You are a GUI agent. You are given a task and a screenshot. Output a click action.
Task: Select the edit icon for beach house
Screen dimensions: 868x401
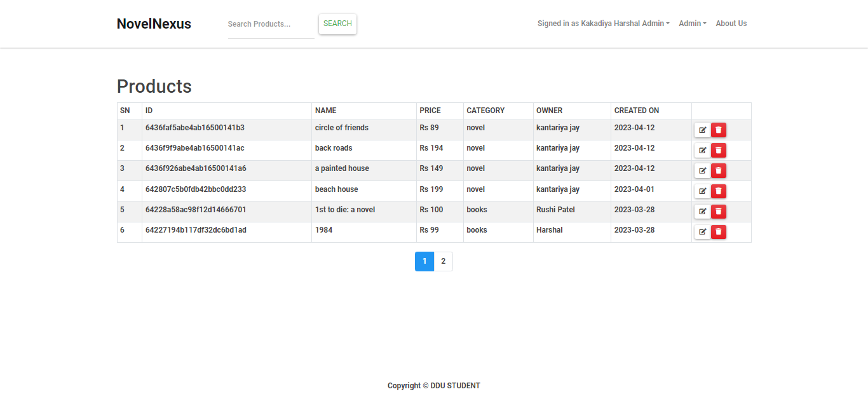tap(702, 191)
